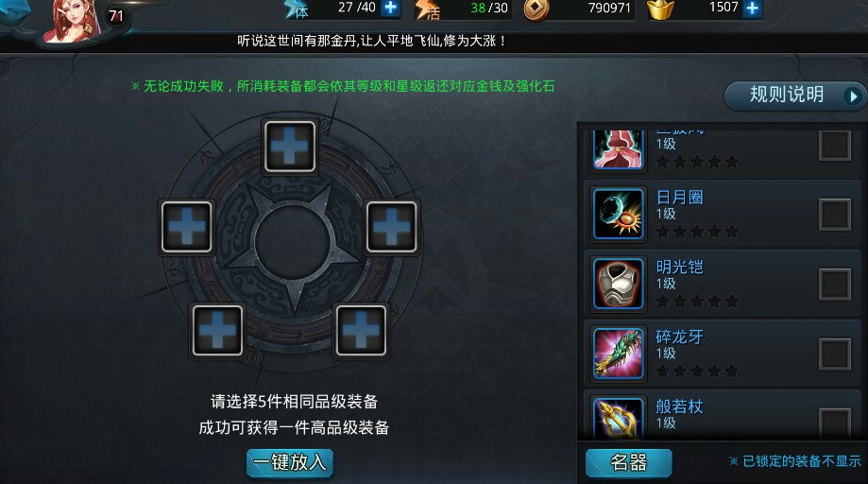The height and width of the screenshot is (484, 868).
Task: Click the copper coin currency icon
Action: [x=536, y=9]
